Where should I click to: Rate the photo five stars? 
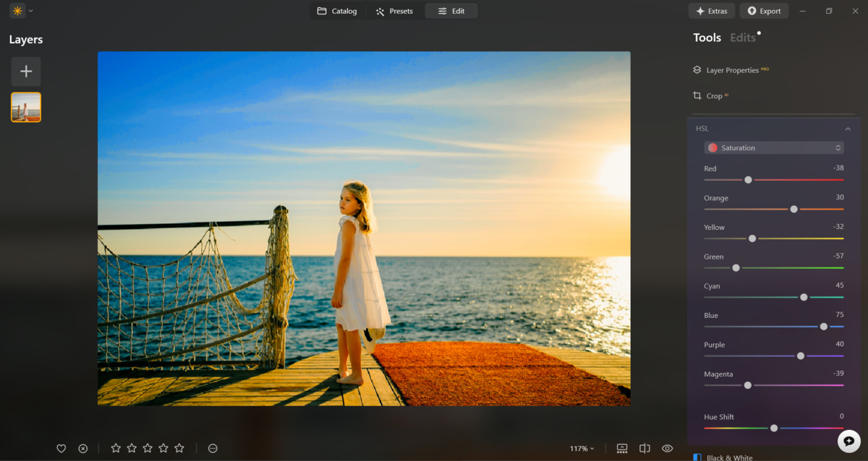point(179,448)
